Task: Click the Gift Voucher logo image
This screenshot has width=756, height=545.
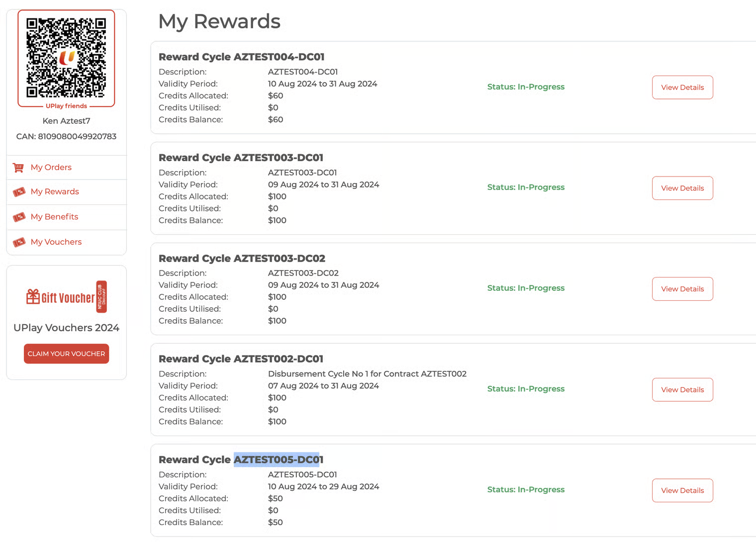Action: tap(67, 297)
